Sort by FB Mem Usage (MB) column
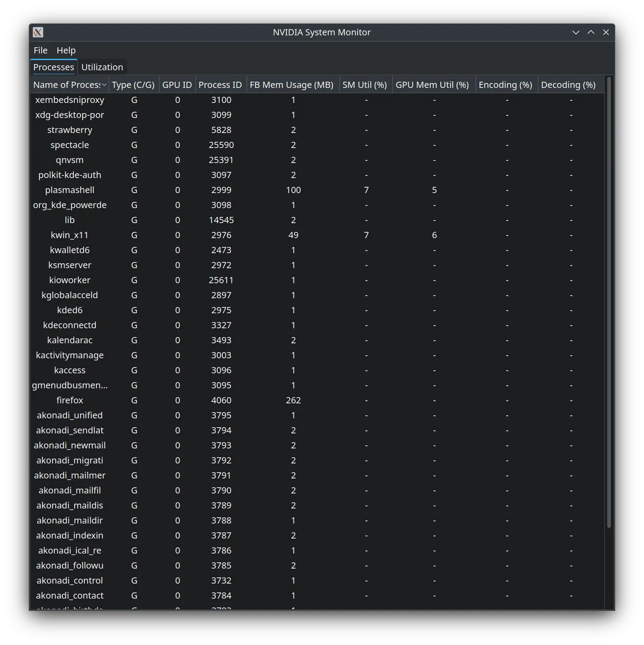Image resolution: width=644 pixels, height=645 pixels. pyautogui.click(x=291, y=85)
